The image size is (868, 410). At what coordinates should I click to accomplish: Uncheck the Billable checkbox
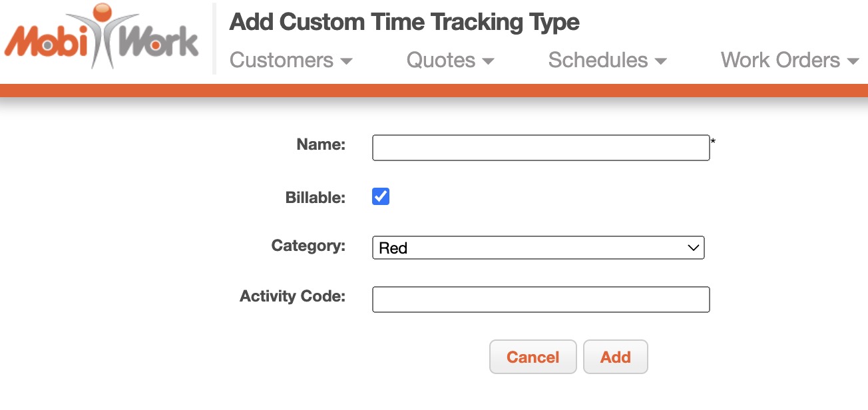click(381, 197)
